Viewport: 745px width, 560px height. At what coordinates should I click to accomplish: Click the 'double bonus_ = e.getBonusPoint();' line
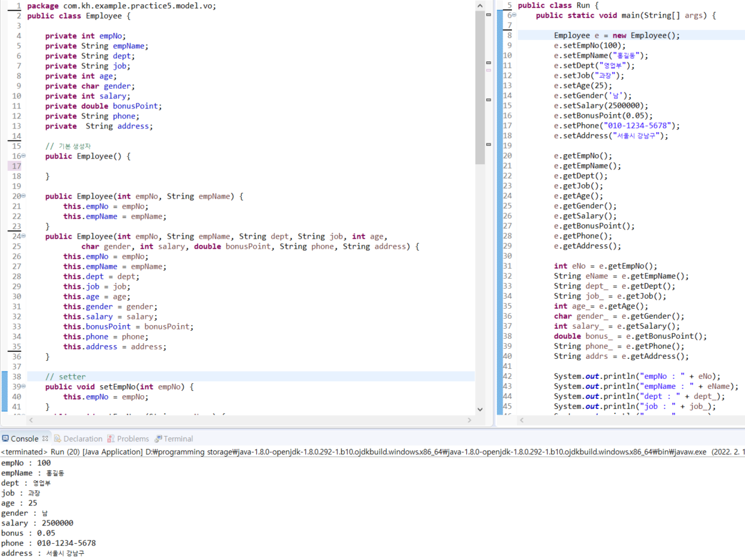(x=630, y=336)
